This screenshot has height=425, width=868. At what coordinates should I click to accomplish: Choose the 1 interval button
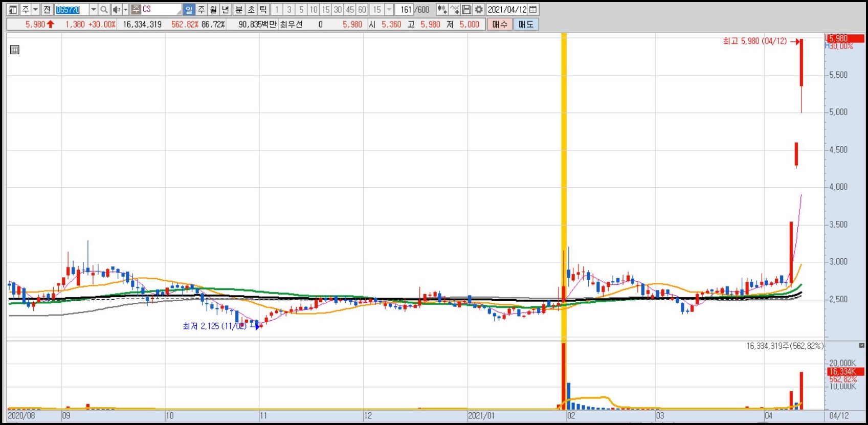[x=277, y=10]
